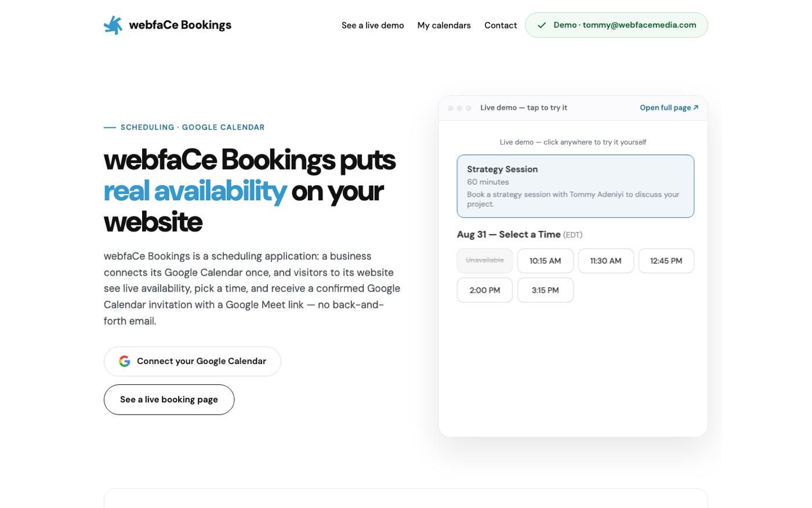The image size is (812, 508).
Task: Click the (EDT) timezone label
Action: click(x=572, y=235)
